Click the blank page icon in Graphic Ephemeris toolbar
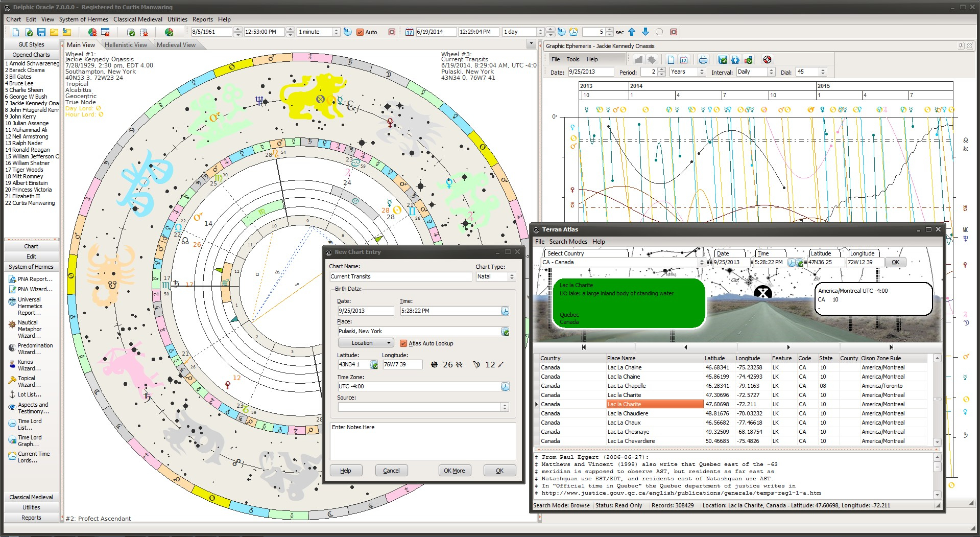 tap(671, 60)
